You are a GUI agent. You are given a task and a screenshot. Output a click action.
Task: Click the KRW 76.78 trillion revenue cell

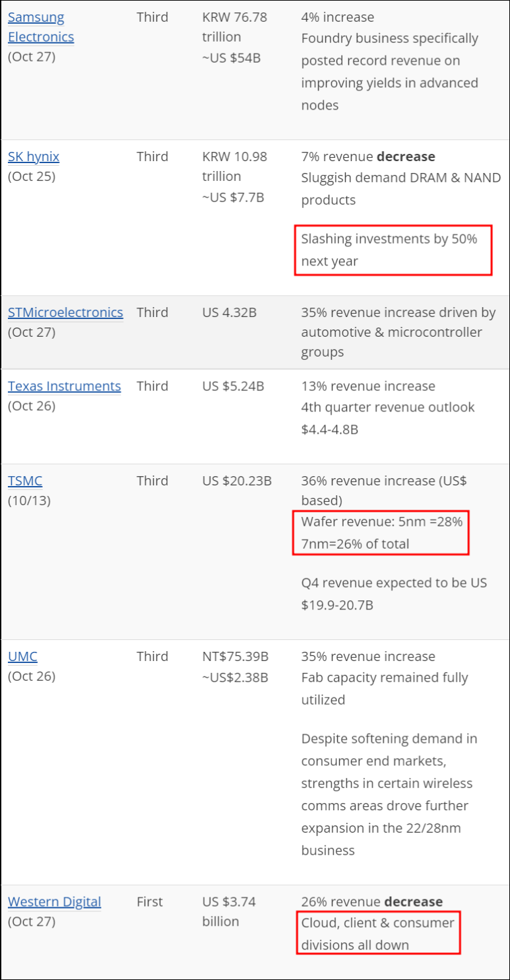(235, 27)
